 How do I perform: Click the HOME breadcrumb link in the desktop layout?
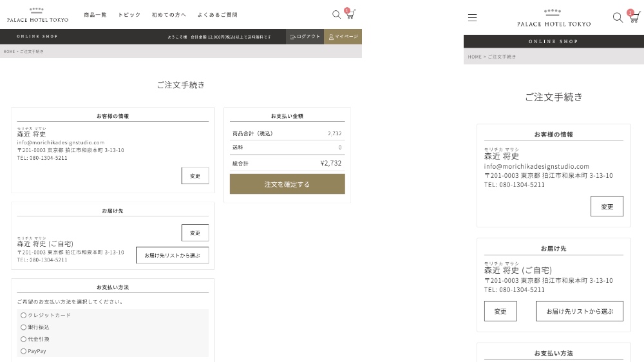coord(9,52)
